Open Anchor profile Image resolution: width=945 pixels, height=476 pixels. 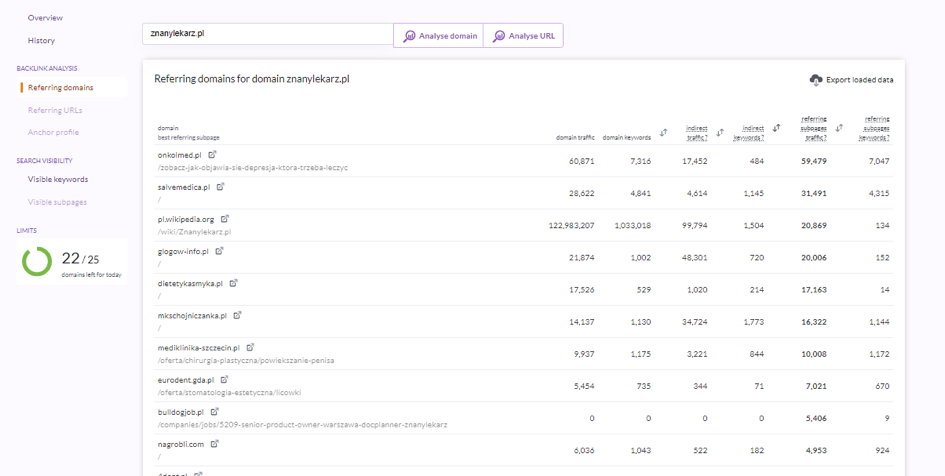(x=53, y=132)
